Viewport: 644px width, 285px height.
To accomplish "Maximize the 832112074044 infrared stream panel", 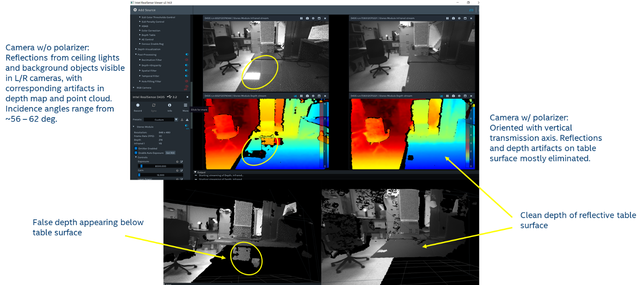I will pos(319,18).
